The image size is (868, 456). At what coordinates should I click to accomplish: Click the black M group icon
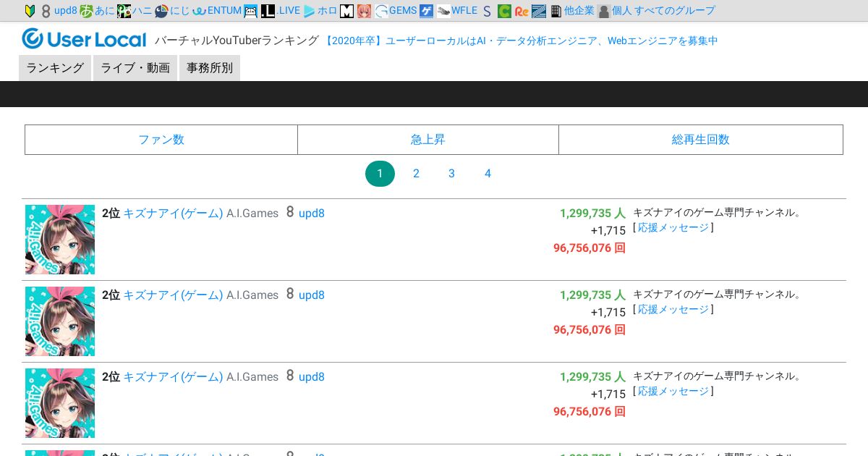click(347, 11)
